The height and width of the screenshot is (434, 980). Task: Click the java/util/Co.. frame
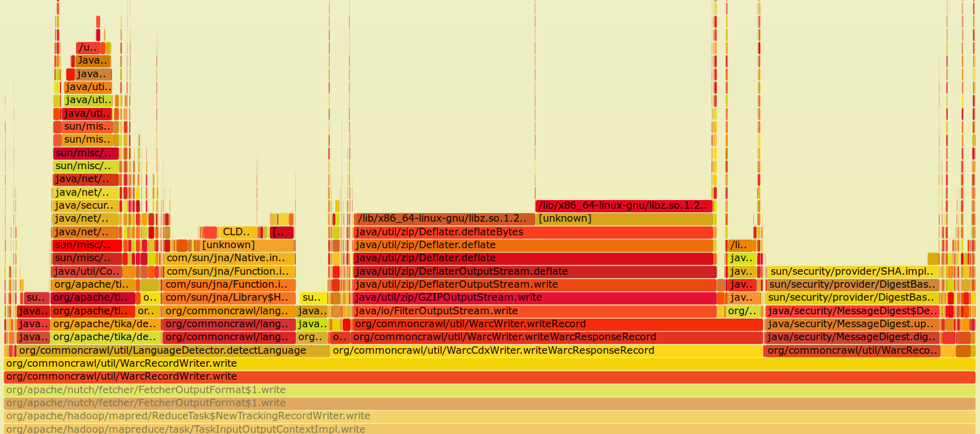pos(86,272)
